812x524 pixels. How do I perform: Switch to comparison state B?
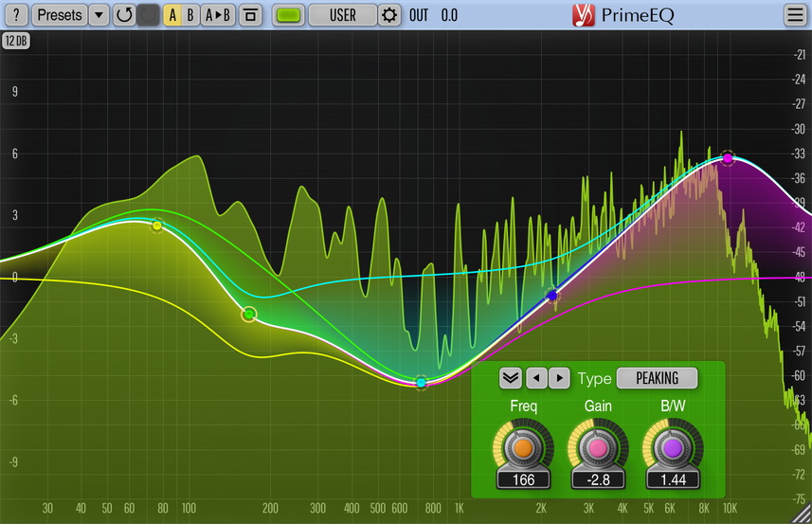point(190,15)
